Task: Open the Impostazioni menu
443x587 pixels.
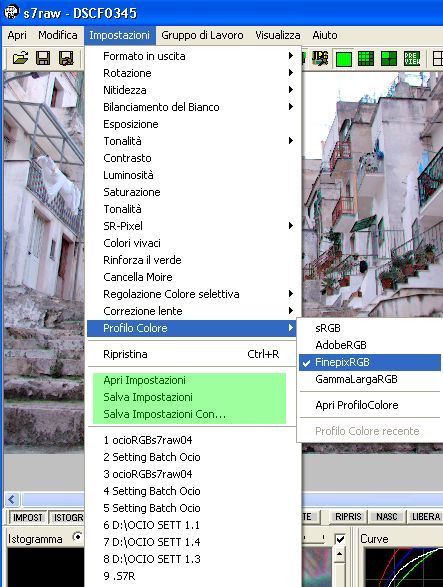Action: (119, 35)
